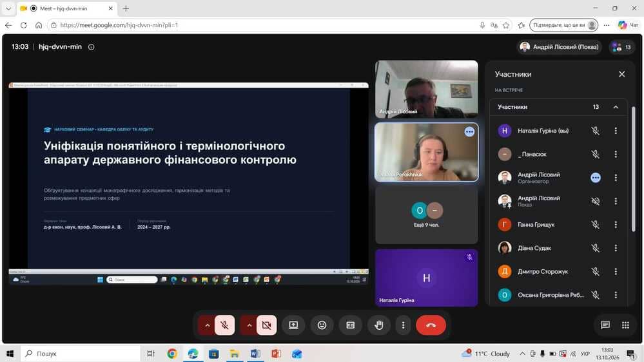
Task: Toggle the microphone mute button
Action: pyautogui.click(x=225, y=325)
